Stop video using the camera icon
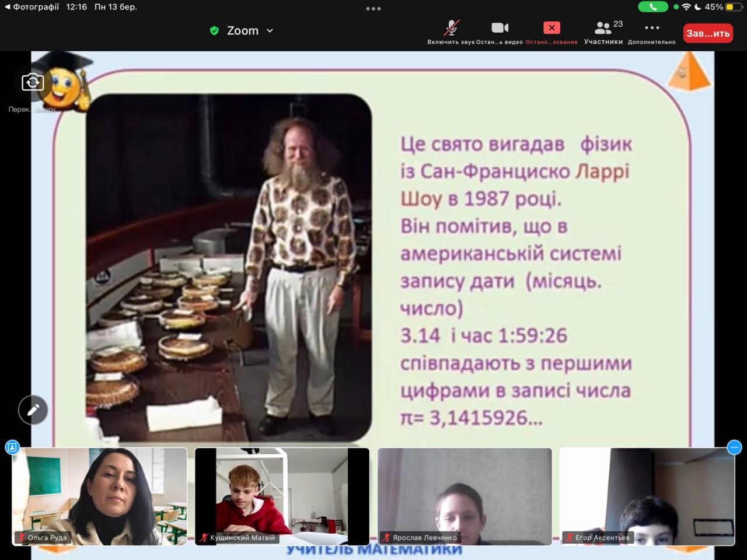This screenshot has width=747, height=560. (500, 28)
